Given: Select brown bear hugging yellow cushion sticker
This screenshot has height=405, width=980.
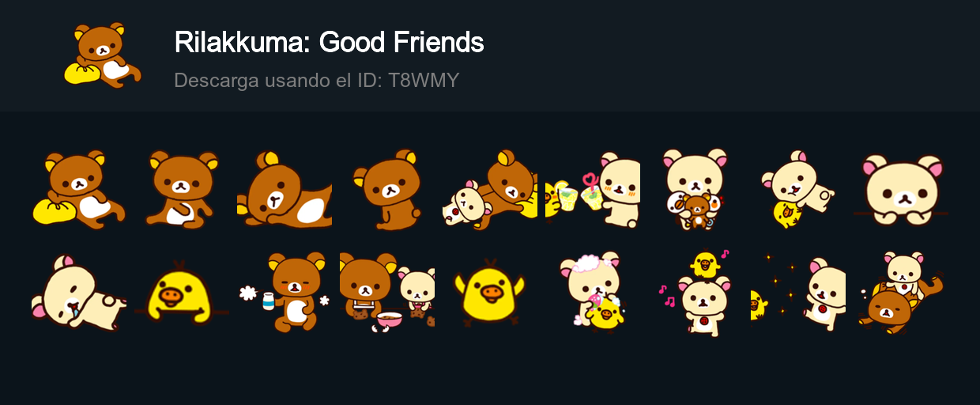Looking at the screenshot, I should pyautogui.click(x=79, y=190).
